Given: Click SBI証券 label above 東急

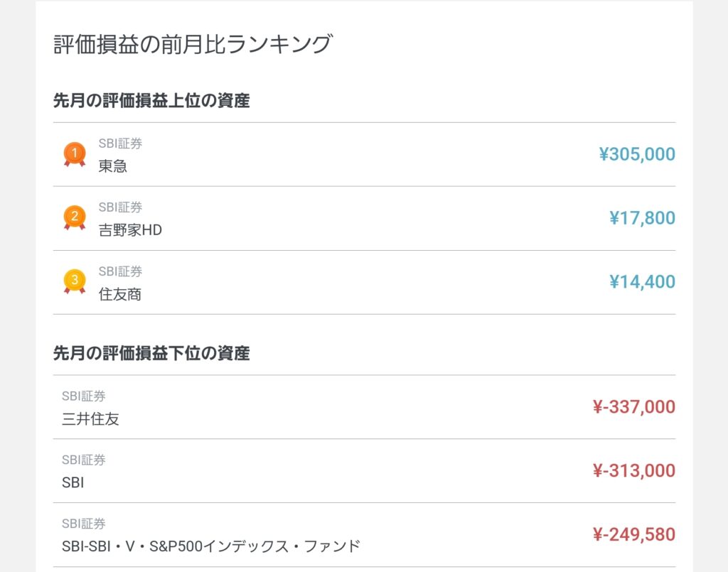Looking at the screenshot, I should coord(120,144).
